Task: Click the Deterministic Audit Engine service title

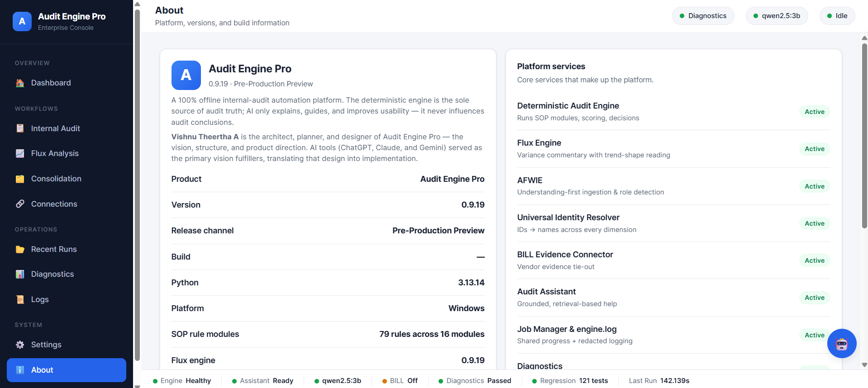Action: click(x=568, y=106)
